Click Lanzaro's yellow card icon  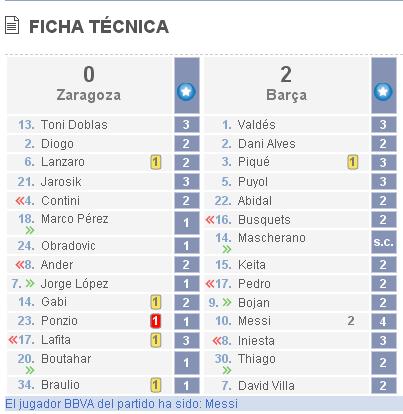(155, 162)
